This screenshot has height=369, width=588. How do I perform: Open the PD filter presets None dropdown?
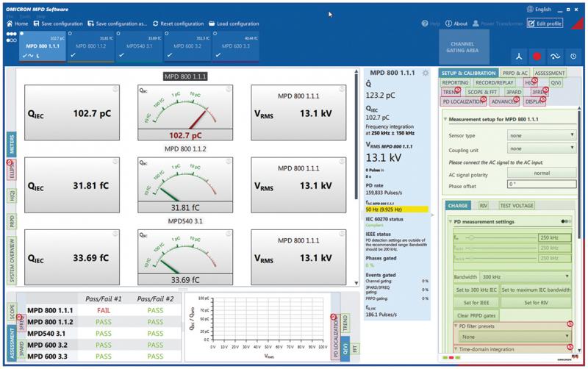tap(514, 337)
